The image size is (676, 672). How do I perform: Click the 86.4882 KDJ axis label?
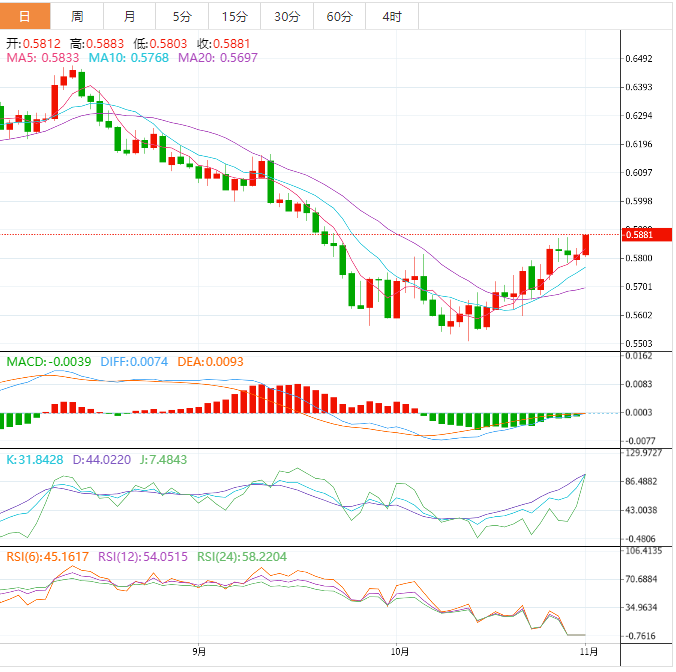click(642, 481)
